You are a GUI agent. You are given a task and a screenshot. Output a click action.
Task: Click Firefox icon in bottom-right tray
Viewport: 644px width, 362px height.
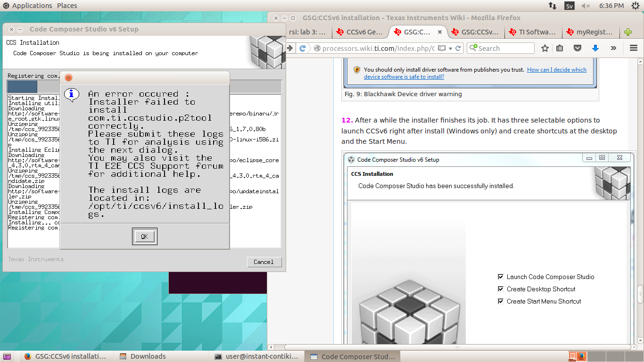[x=581, y=356]
